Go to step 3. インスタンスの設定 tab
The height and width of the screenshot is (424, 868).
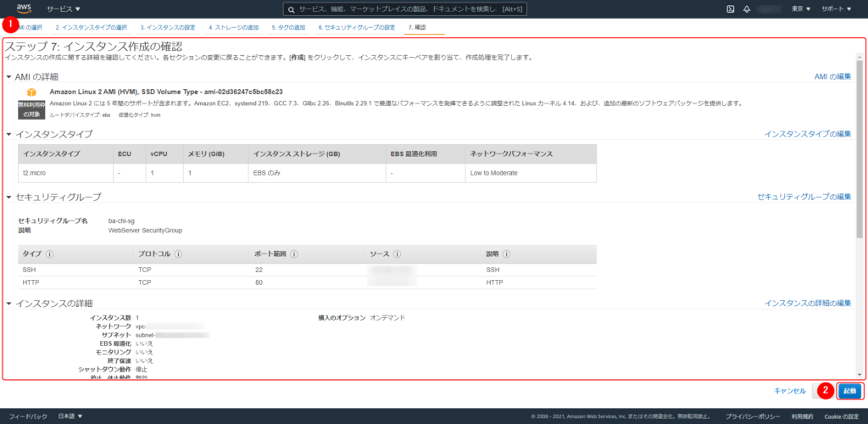click(168, 27)
